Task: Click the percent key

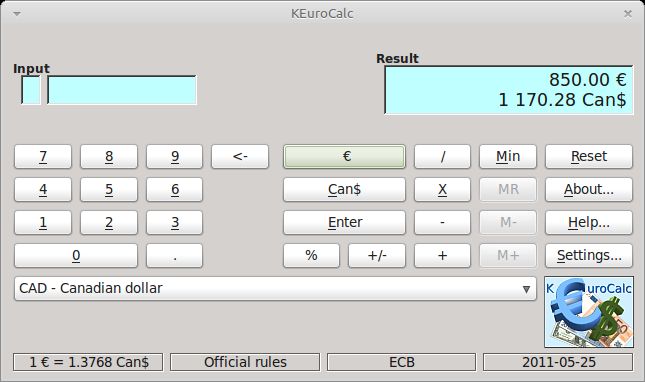Action: coord(311,255)
